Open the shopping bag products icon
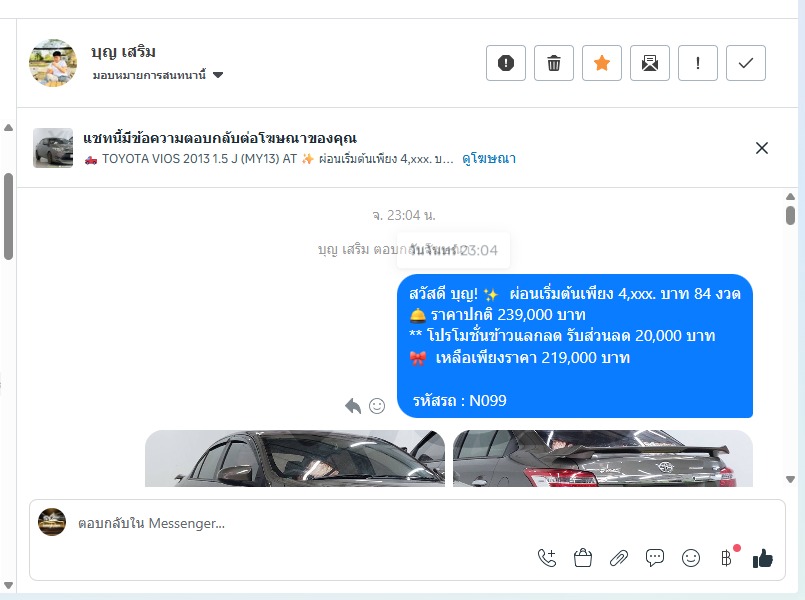805x600 pixels. [x=583, y=558]
